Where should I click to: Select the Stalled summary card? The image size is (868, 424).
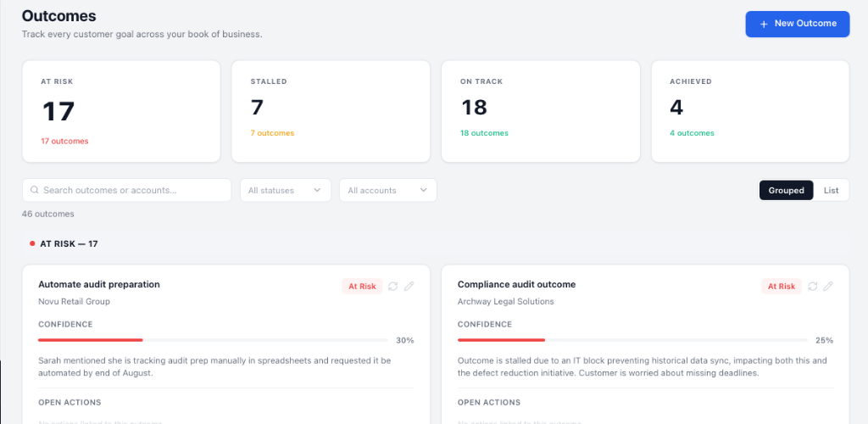[x=331, y=111]
